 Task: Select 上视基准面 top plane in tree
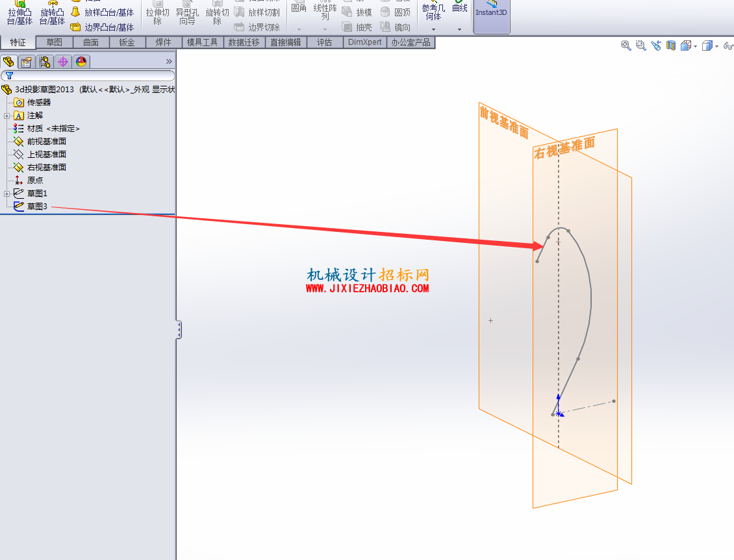(40, 154)
